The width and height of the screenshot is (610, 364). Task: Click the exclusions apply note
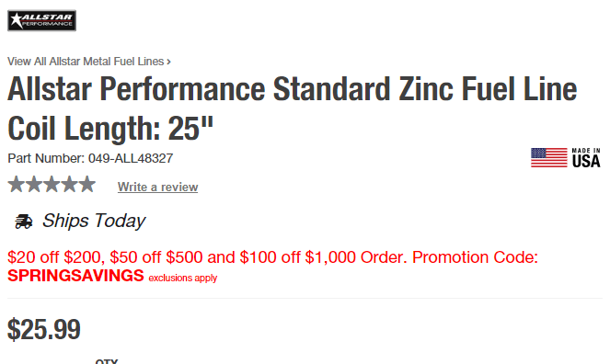point(183,279)
